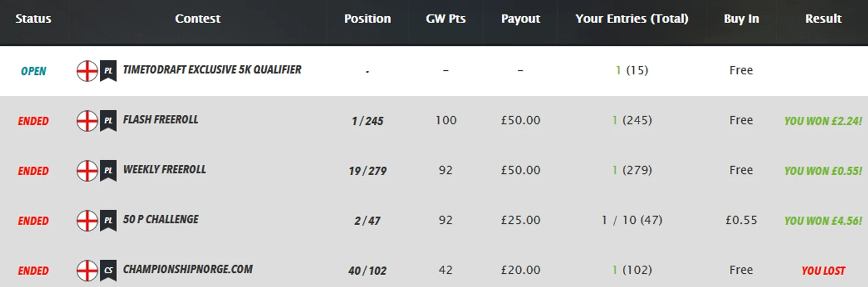Click England flag icon beside ChampionshipNorge.com
The width and height of the screenshot is (868, 287).
point(87,270)
